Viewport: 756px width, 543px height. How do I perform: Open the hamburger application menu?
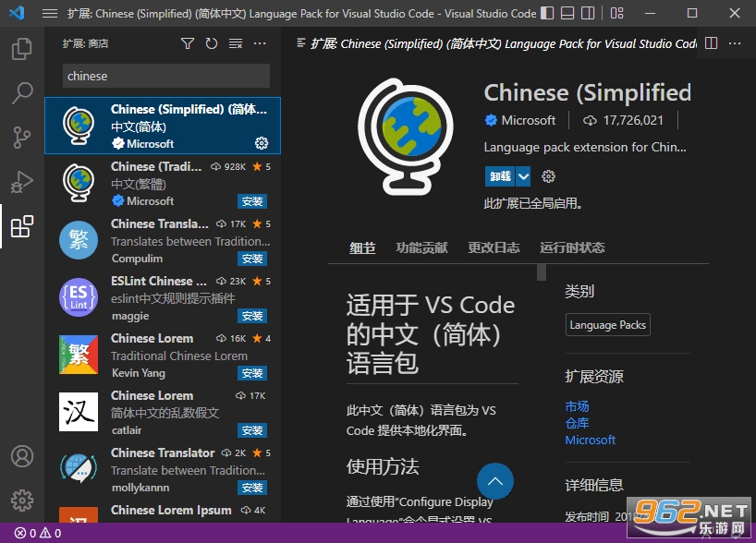click(x=50, y=14)
